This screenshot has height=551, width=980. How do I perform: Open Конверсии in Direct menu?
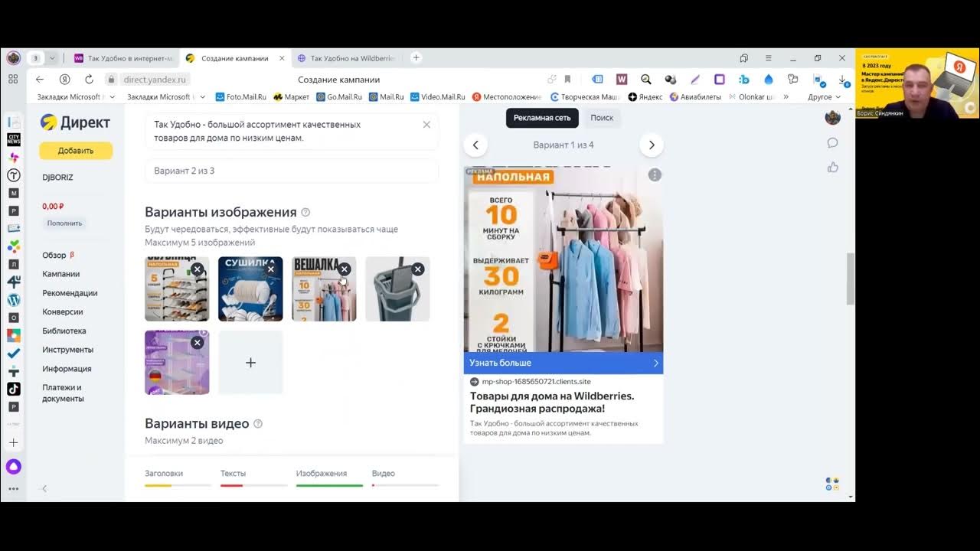click(x=63, y=311)
